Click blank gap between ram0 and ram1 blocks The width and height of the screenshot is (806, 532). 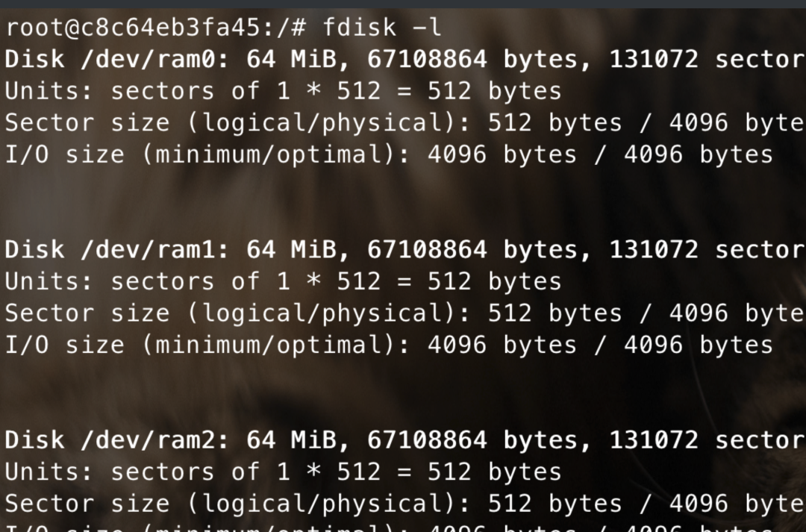tap(403, 202)
